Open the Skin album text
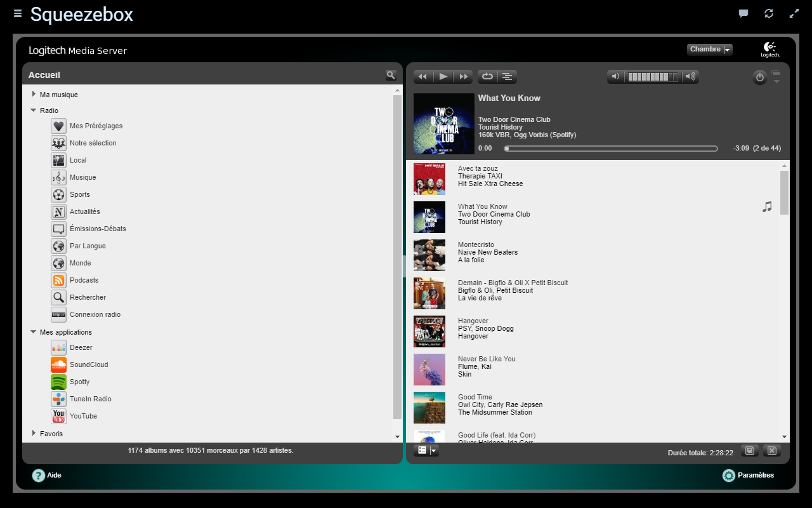Screen dimensions: 812x508 pos(465,374)
